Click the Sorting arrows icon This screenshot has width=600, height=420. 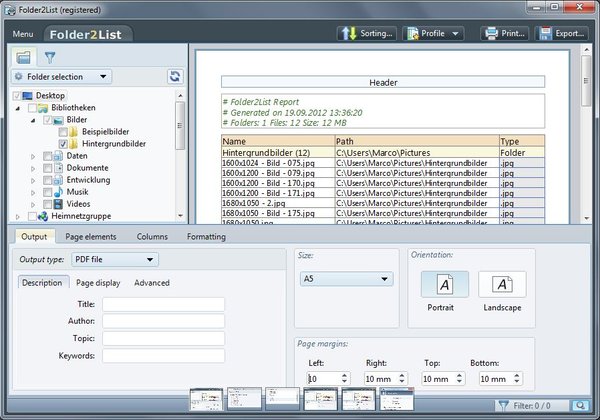[x=349, y=34]
